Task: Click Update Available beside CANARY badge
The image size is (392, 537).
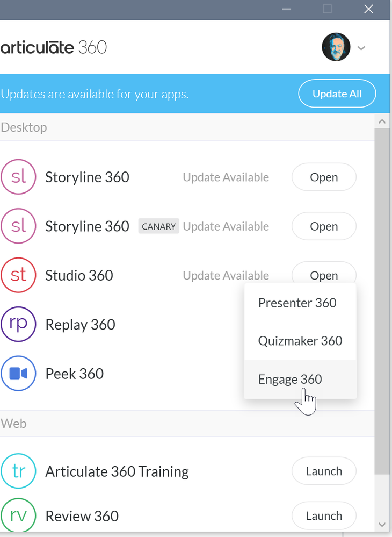Action: tap(226, 226)
